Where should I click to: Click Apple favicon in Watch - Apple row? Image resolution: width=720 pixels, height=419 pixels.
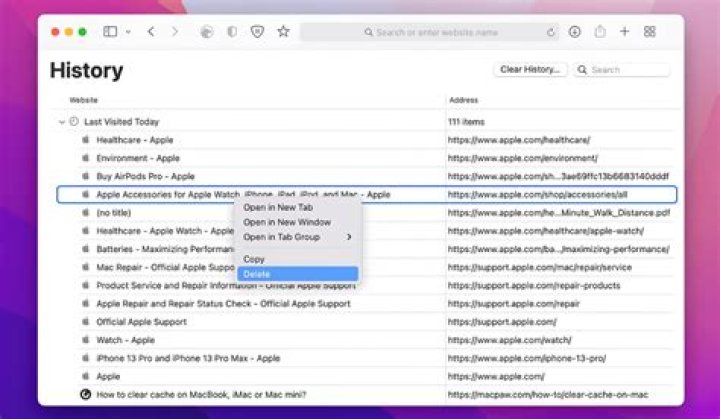click(85, 340)
